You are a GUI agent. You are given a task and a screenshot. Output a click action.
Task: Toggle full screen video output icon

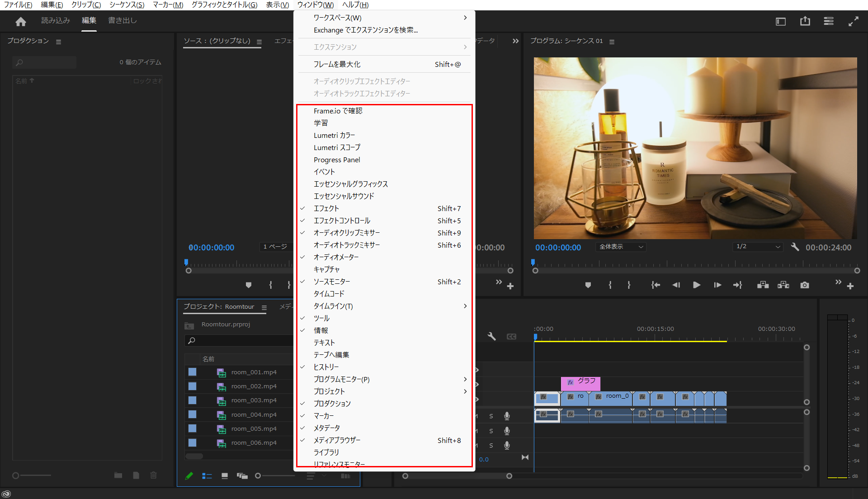coord(854,21)
